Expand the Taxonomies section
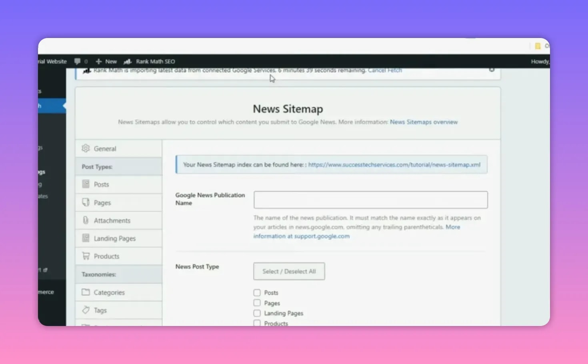The image size is (588, 364). tap(98, 274)
